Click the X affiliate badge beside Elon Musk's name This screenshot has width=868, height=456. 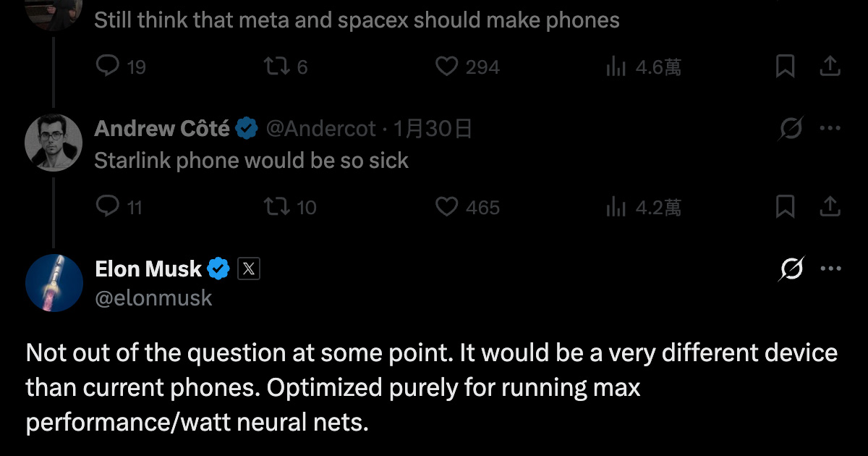248,268
